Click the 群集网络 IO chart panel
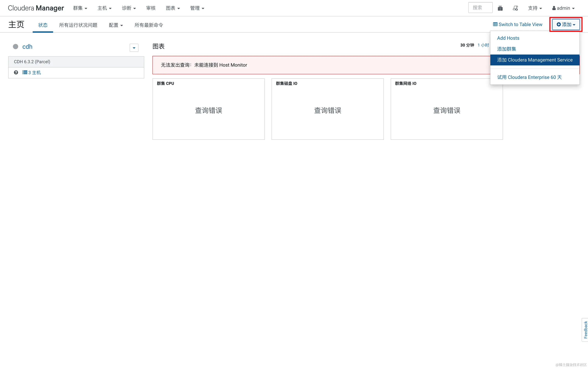 [x=447, y=109]
